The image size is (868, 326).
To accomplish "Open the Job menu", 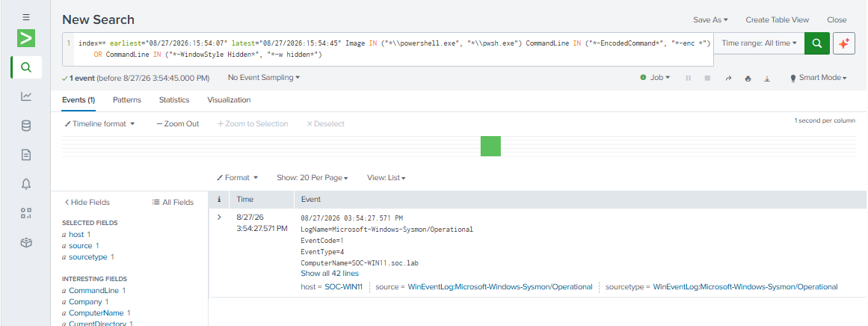I will (656, 78).
